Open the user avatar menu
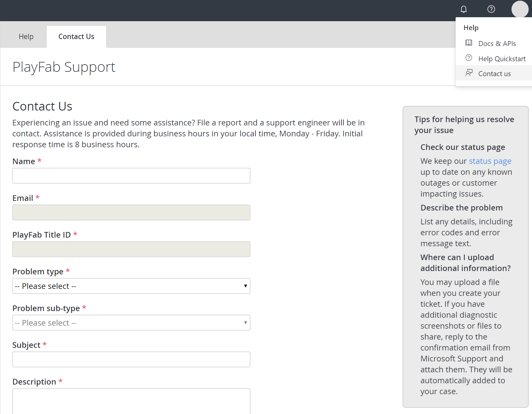The image size is (532, 414). 520,9
